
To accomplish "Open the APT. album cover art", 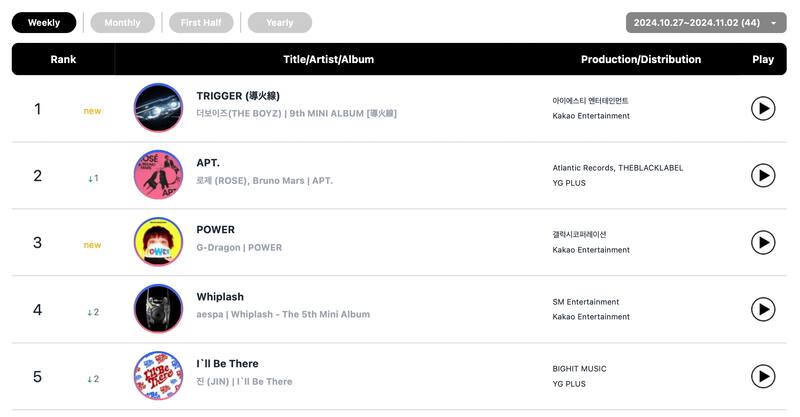I will pos(158,175).
